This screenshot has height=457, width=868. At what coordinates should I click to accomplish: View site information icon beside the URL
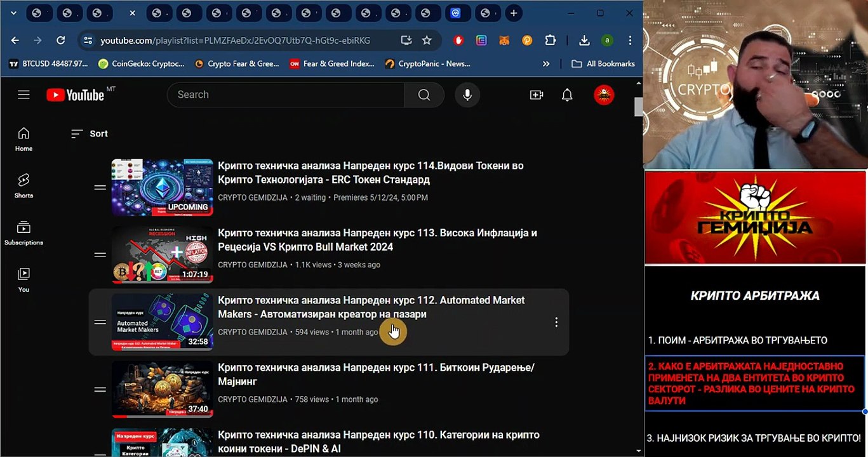88,40
